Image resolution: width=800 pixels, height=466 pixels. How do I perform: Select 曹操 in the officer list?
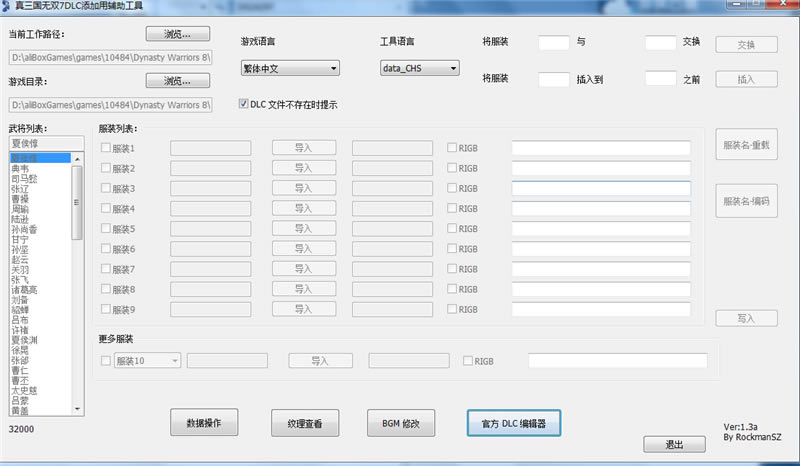pos(20,199)
